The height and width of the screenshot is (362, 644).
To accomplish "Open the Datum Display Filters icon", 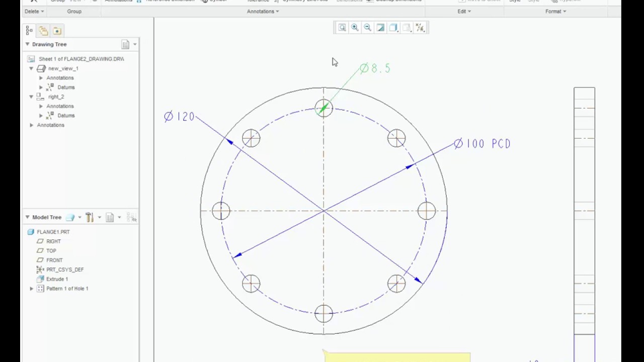I will [420, 28].
